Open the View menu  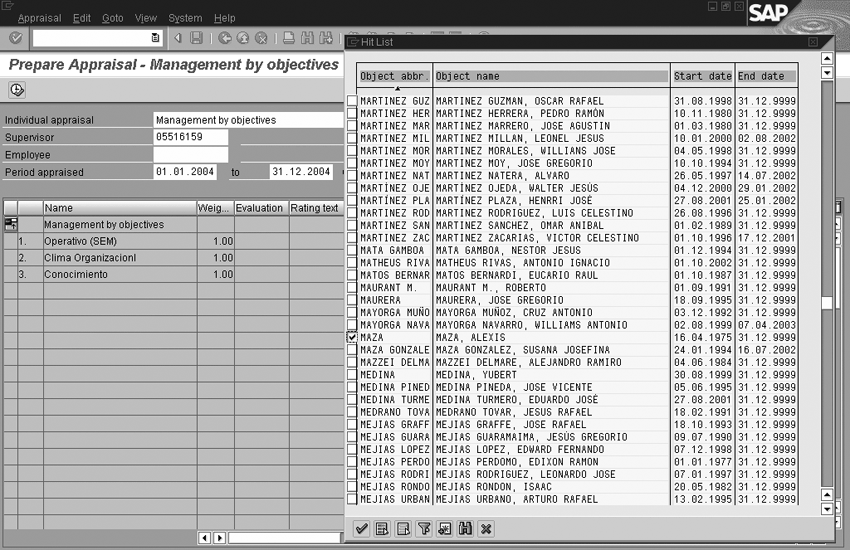[x=146, y=18]
